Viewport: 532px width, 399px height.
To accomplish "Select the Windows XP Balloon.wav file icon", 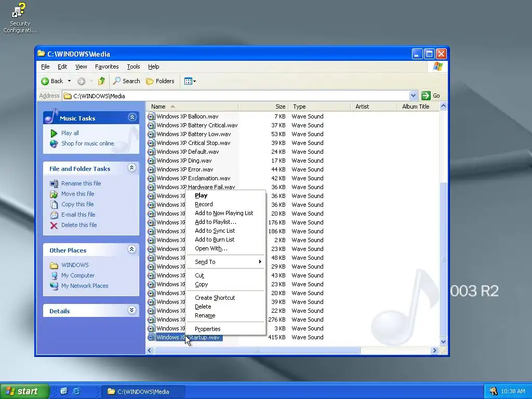I will (x=151, y=116).
